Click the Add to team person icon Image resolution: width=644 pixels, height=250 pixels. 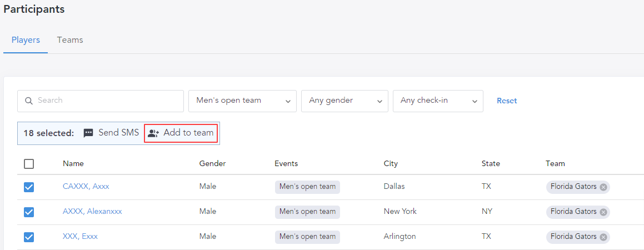click(153, 133)
